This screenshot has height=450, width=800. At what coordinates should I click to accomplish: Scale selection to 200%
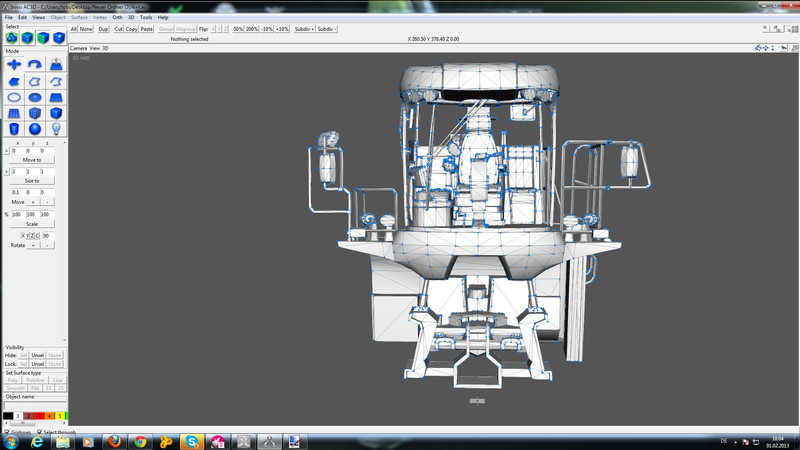tap(252, 29)
